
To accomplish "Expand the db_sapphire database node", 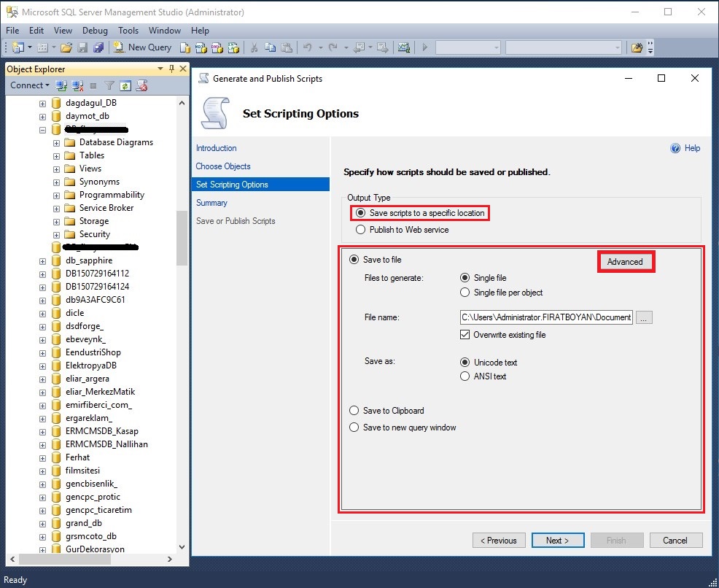I will coord(44,260).
